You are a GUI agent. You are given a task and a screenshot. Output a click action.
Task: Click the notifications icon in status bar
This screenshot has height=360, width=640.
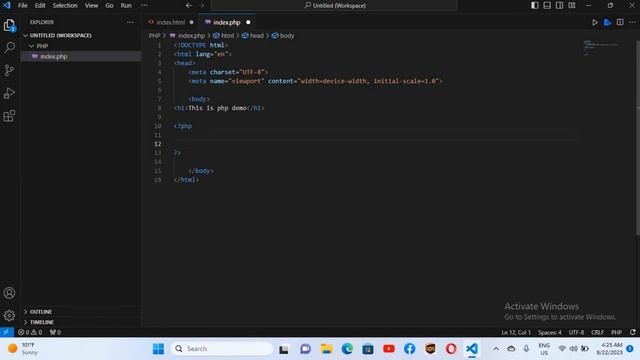[x=633, y=332]
